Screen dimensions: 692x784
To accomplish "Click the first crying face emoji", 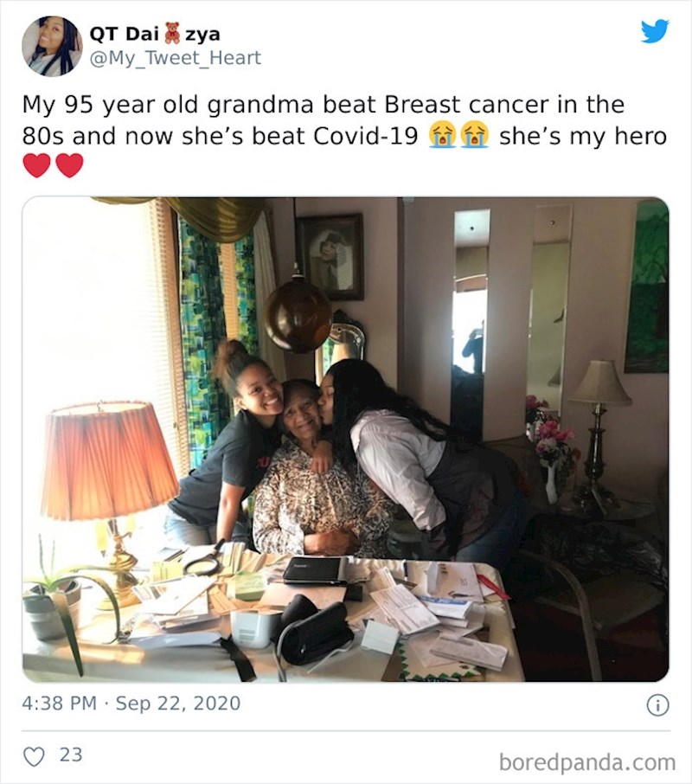I will click(443, 135).
